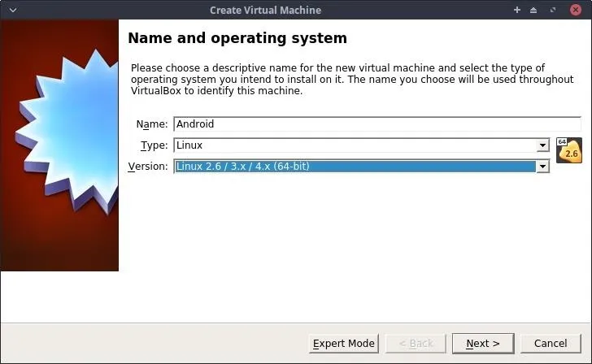Open the Type dropdown showing Linux
Screen dimensions: 592x364
pyautogui.click(x=361, y=145)
